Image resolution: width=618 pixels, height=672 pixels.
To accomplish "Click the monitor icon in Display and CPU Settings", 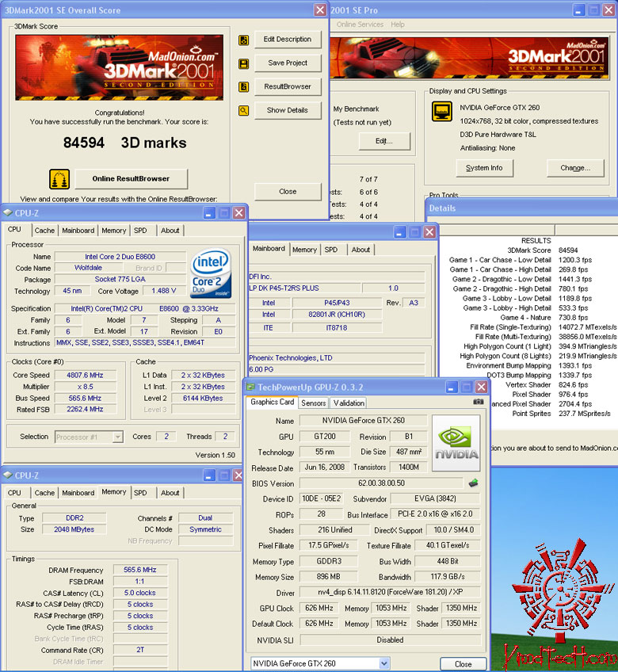I will pos(442,112).
